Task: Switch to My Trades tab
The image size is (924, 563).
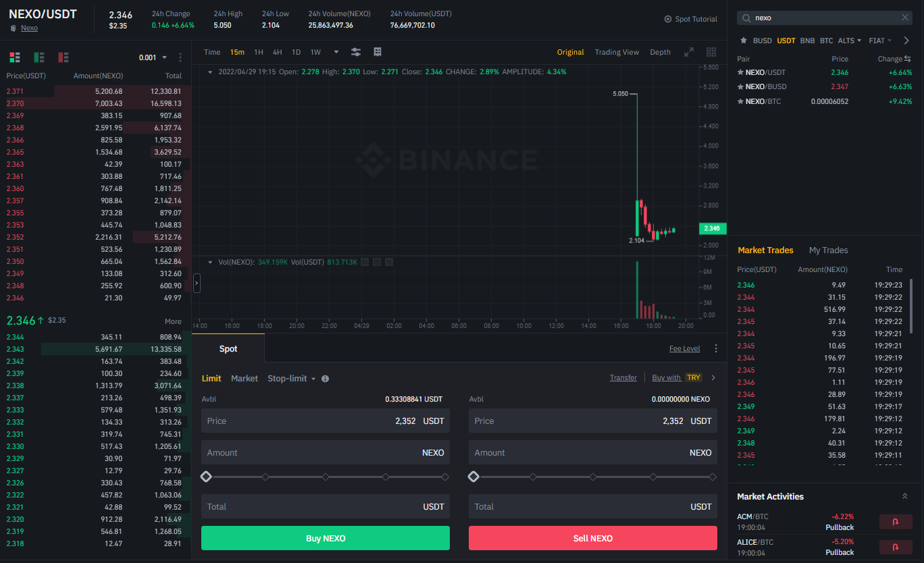Action: pyautogui.click(x=828, y=250)
